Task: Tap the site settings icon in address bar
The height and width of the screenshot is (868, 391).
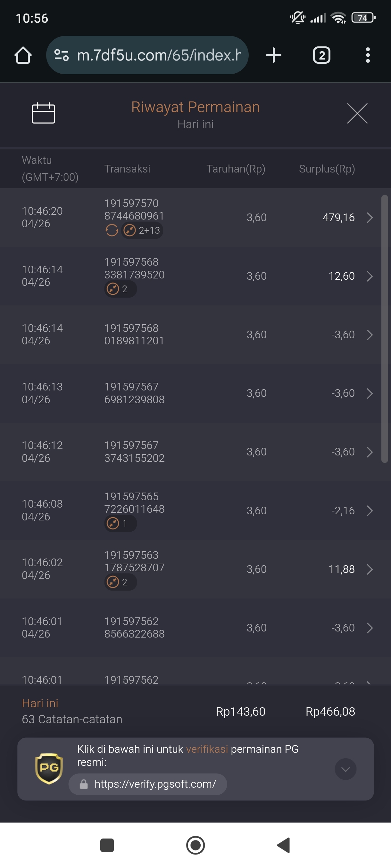Action: 62,55
